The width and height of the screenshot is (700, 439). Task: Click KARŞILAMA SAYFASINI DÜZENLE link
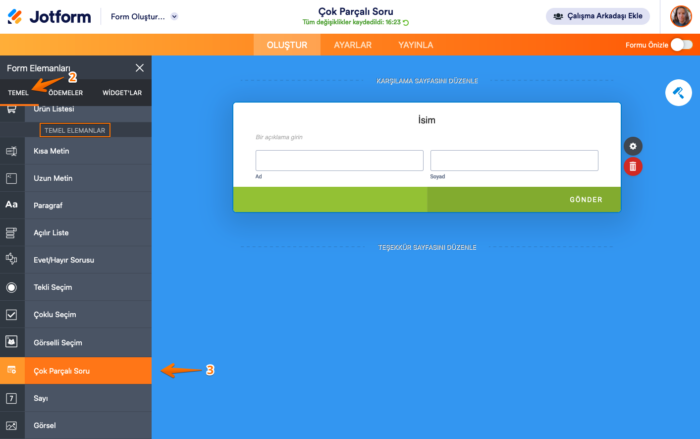point(427,81)
